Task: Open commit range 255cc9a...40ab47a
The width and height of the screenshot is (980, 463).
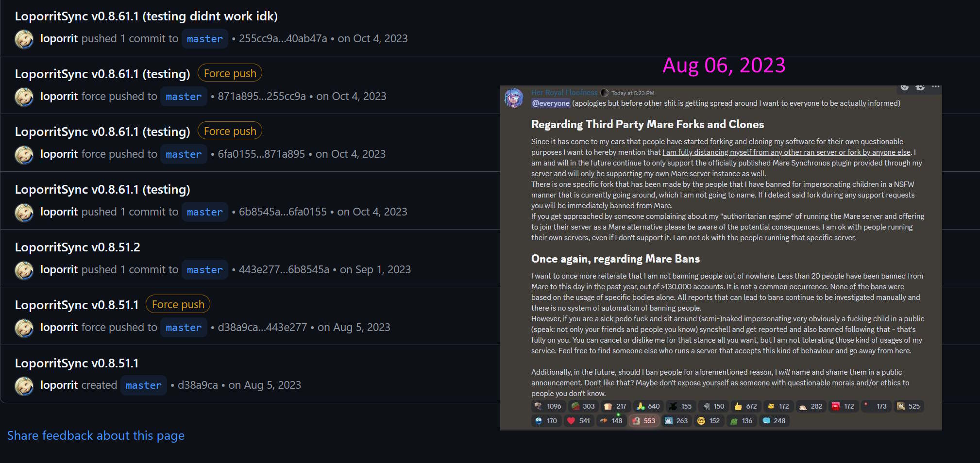Action: tap(283, 39)
